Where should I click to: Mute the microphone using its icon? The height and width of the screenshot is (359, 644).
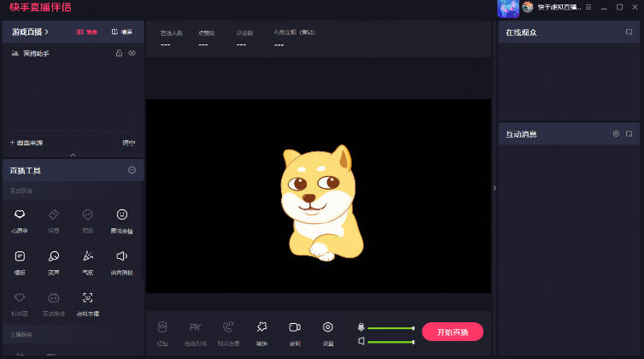[x=361, y=327]
